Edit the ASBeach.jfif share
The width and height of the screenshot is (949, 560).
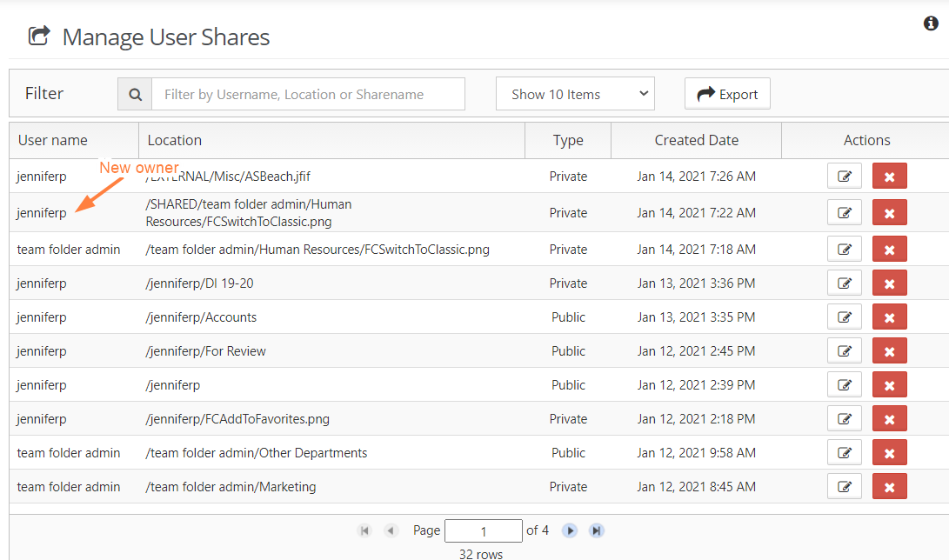pos(844,177)
